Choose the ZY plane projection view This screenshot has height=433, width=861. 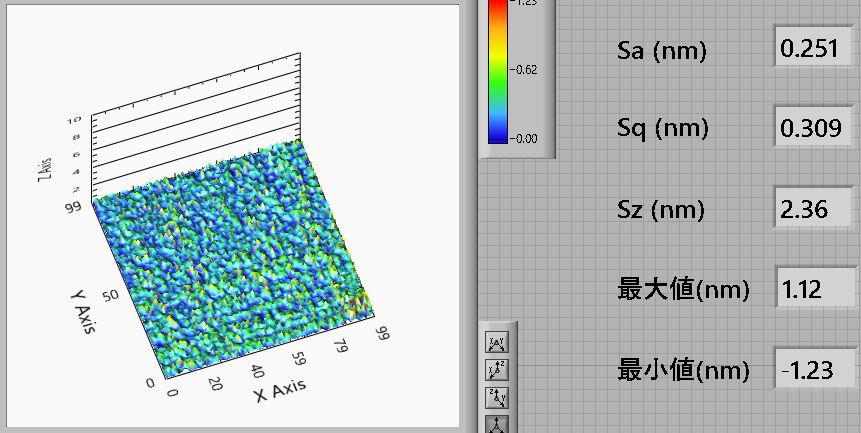click(x=495, y=397)
